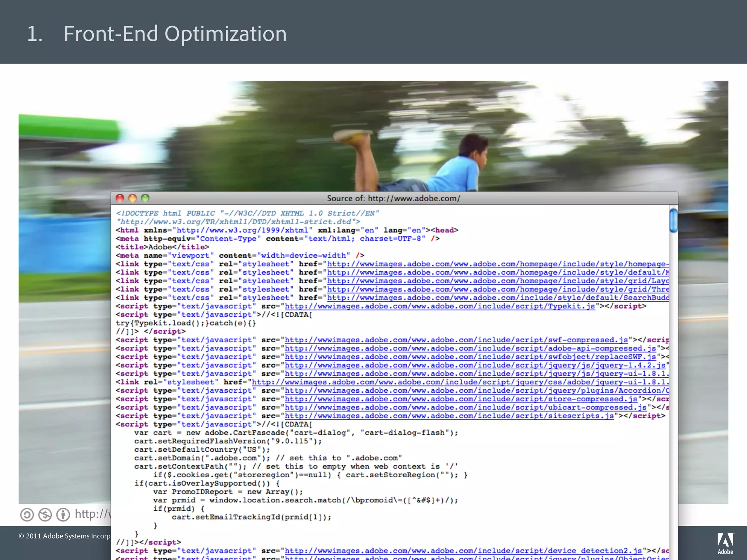This screenshot has height=560, width=747.
Task: Click the attribution person license icon
Action: tap(63, 515)
